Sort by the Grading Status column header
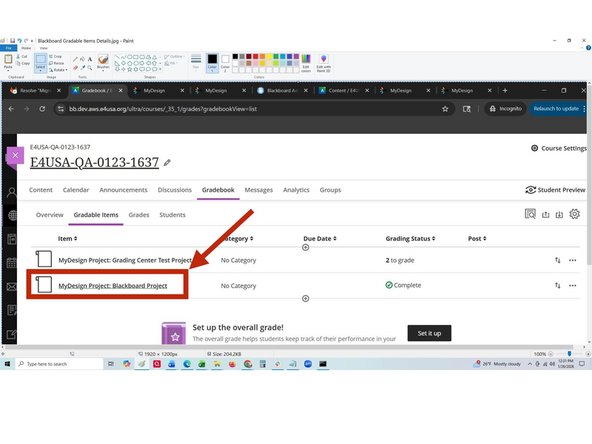Screen dimensions: 592x444 (410, 239)
